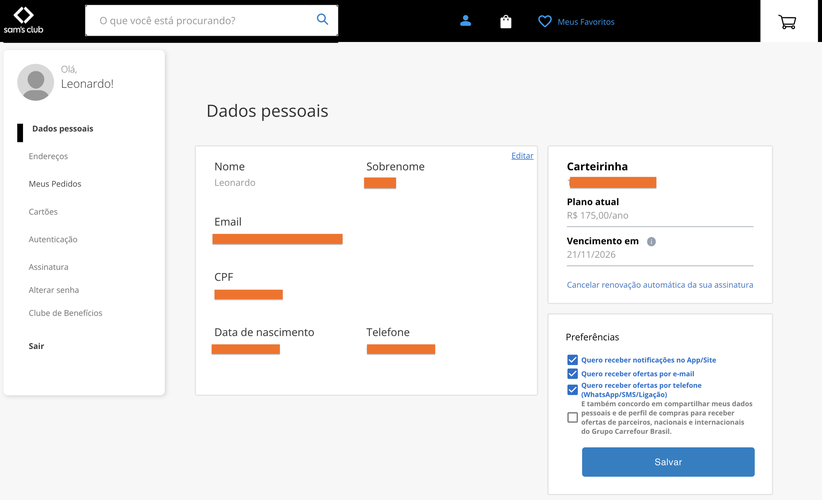Click the 'Dados pessoais' page heading
The image size is (822, 500).
click(267, 111)
